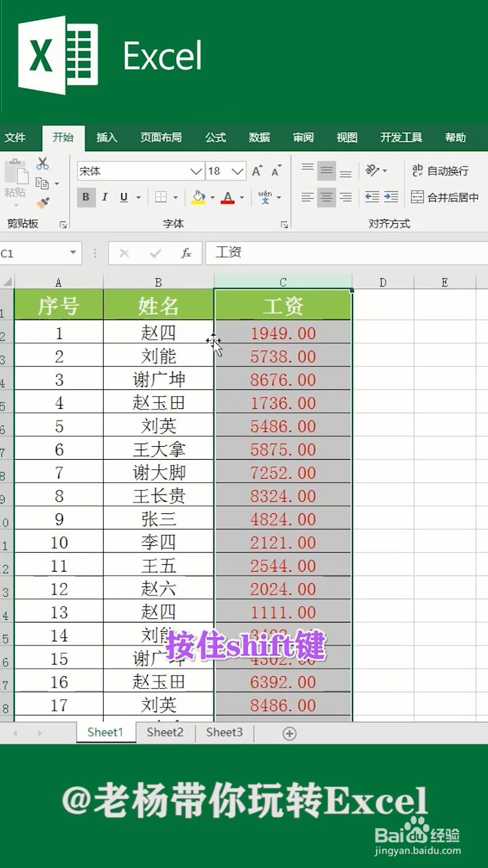Select the Sheet1 tab

[106, 732]
